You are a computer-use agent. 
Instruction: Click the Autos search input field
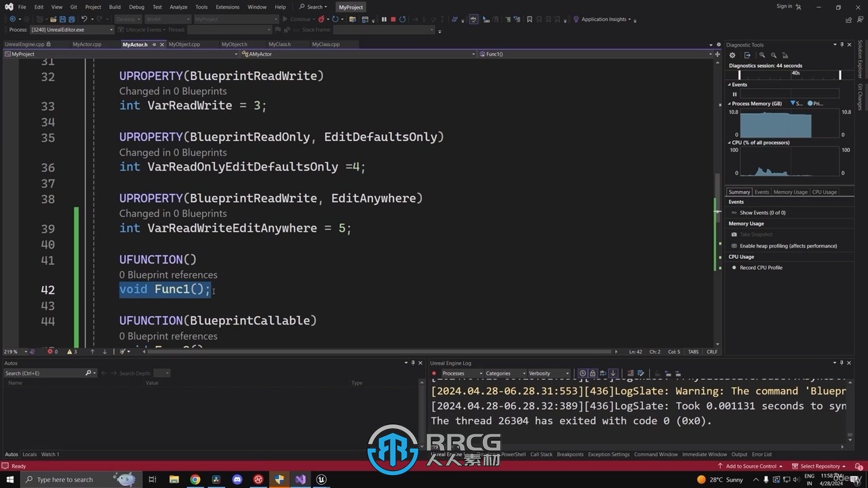44,373
